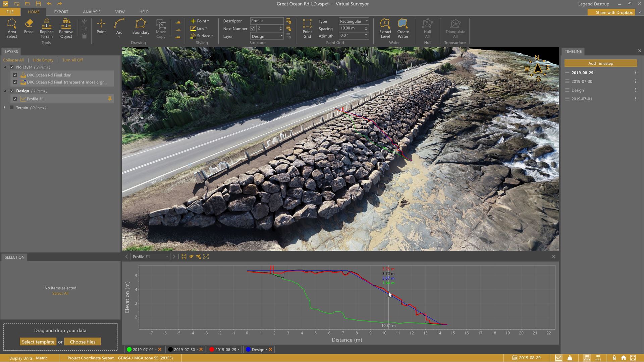Open the EXPORT ribbon tab
Viewport: 644px width, 362px height.
tap(61, 12)
